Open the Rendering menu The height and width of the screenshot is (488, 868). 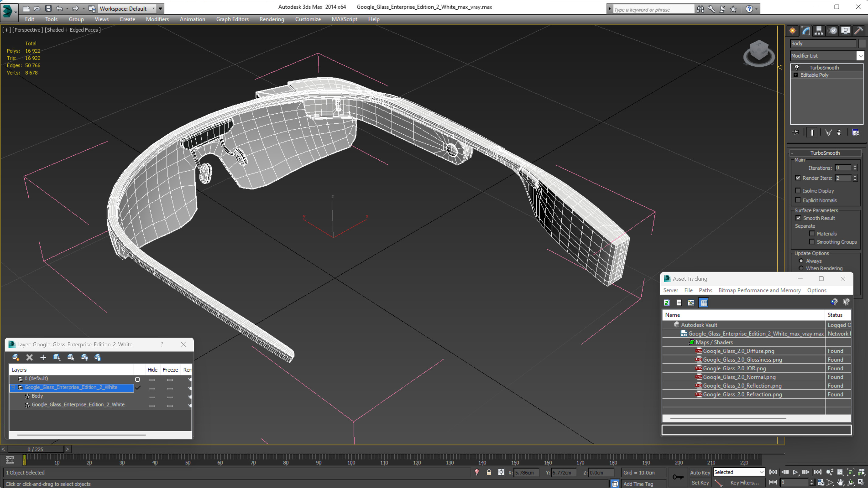click(x=272, y=19)
